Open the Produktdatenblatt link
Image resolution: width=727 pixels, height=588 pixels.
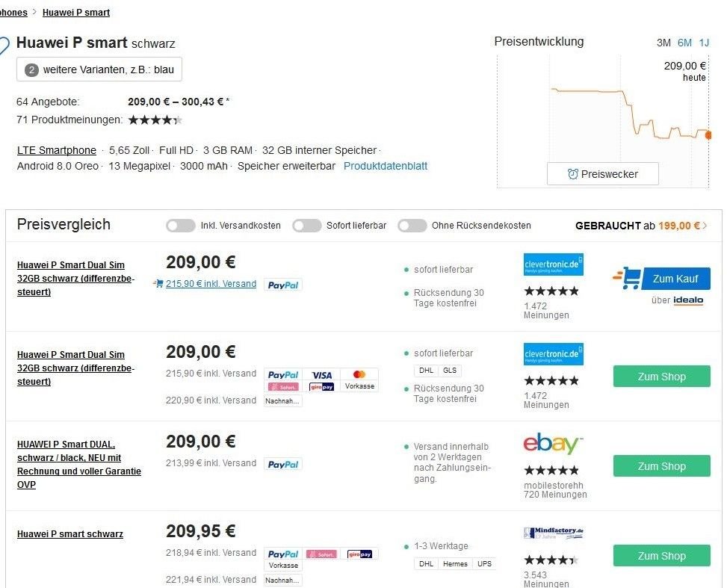[386, 166]
